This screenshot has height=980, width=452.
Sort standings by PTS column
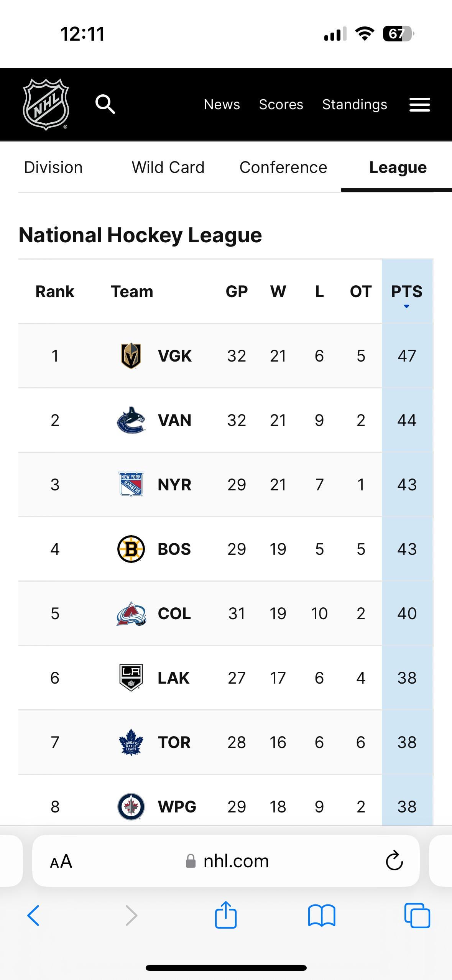point(406,292)
